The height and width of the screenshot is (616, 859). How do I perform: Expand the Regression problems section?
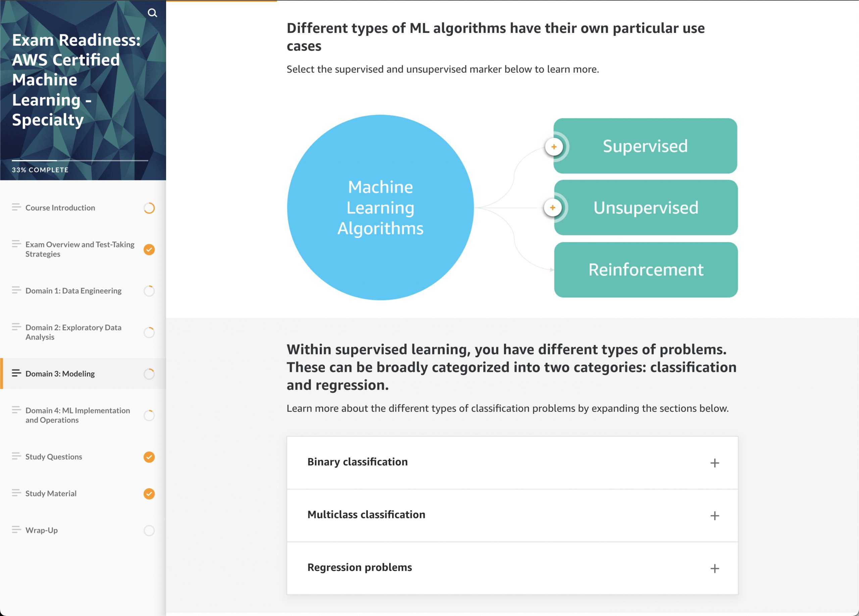click(714, 568)
